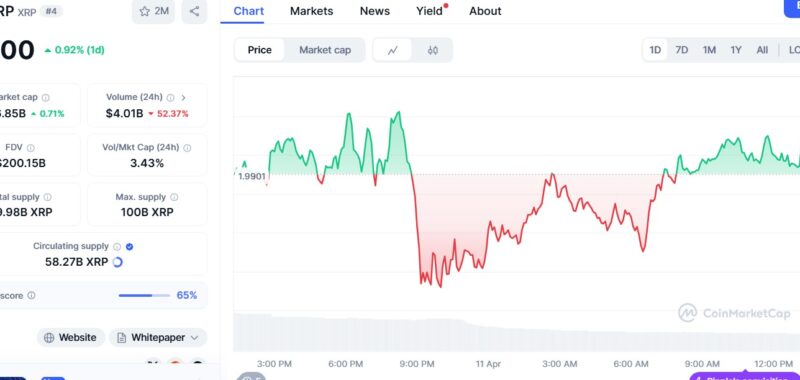Choose the 1Y time range
The image size is (800, 380).
[x=736, y=50]
